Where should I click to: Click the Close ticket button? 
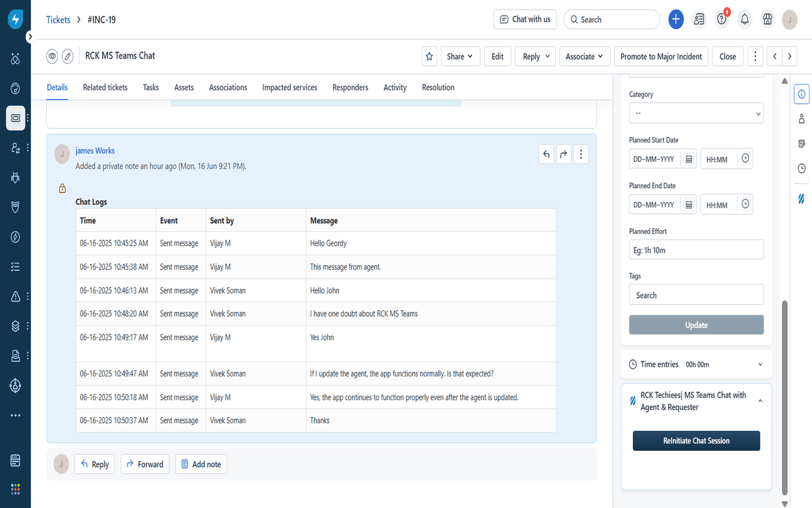tap(728, 56)
